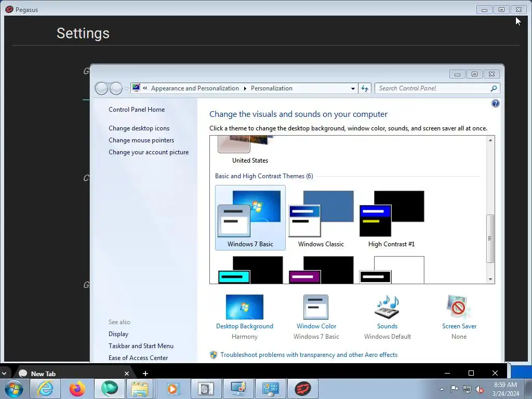Screen dimensions: 532x399
Task: Pick the cyan high contrast theme thumbnail
Action: (x=250, y=270)
